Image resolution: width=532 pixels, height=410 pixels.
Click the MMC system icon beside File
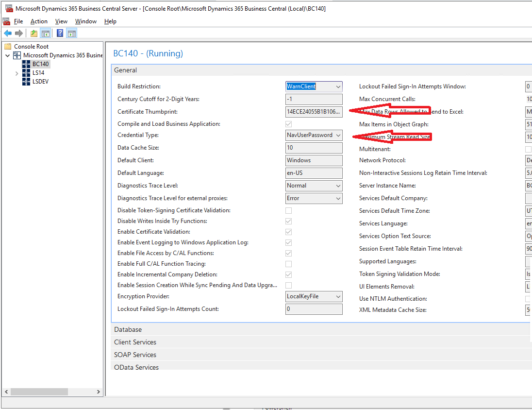pyautogui.click(x=6, y=21)
